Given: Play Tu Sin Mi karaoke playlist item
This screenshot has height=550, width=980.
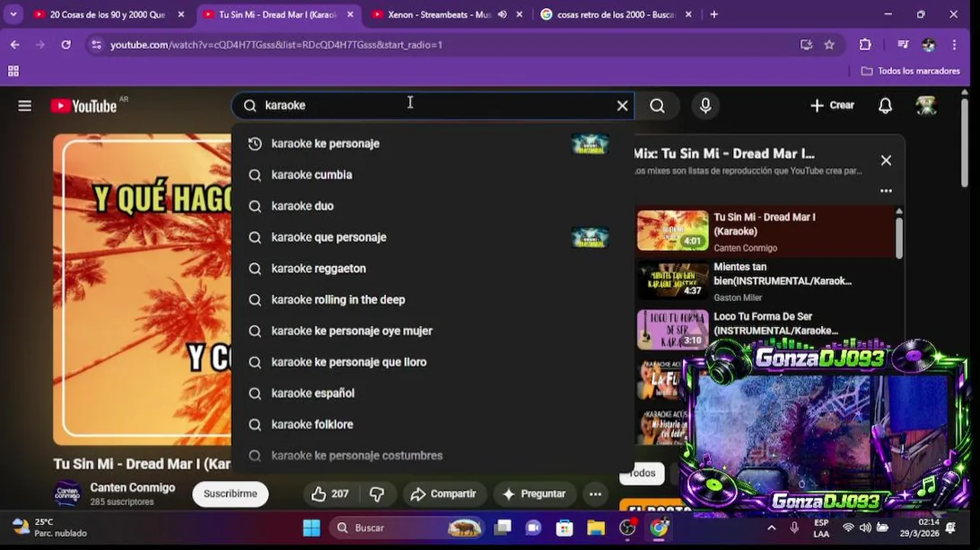Looking at the screenshot, I should 766,231.
